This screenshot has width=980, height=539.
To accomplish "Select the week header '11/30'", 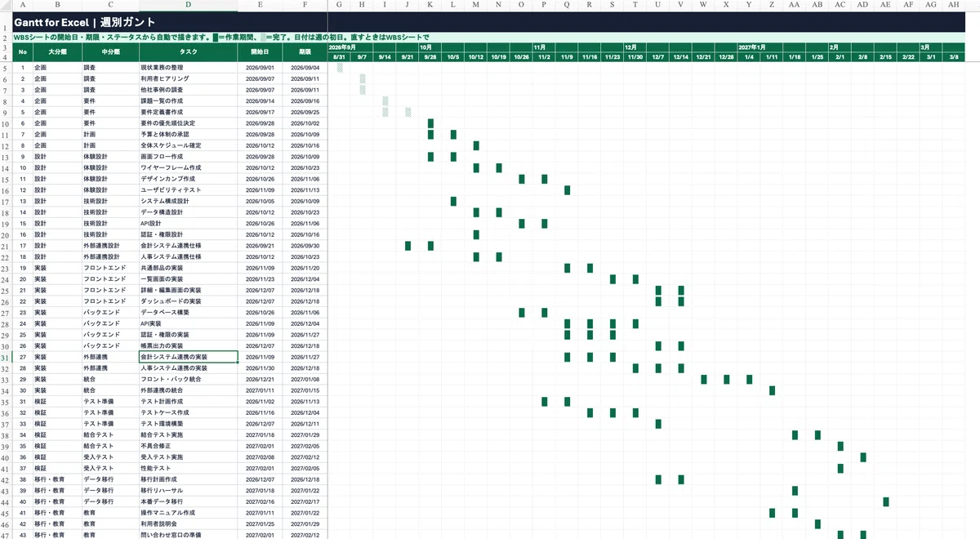I will 635,57.
